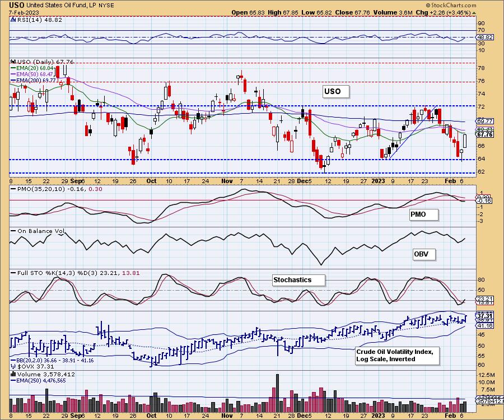Click the Chg +2.26 (+3.45%) text
504x420 pixels.
[x=443, y=12]
